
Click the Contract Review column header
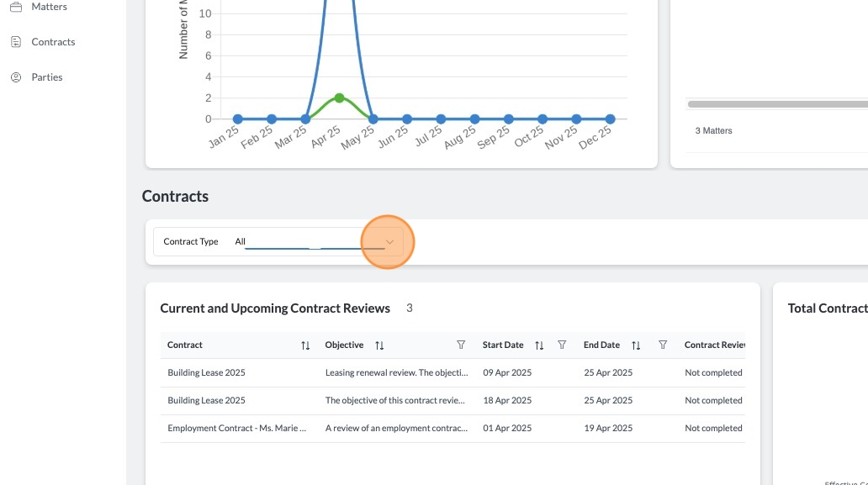[715, 345]
